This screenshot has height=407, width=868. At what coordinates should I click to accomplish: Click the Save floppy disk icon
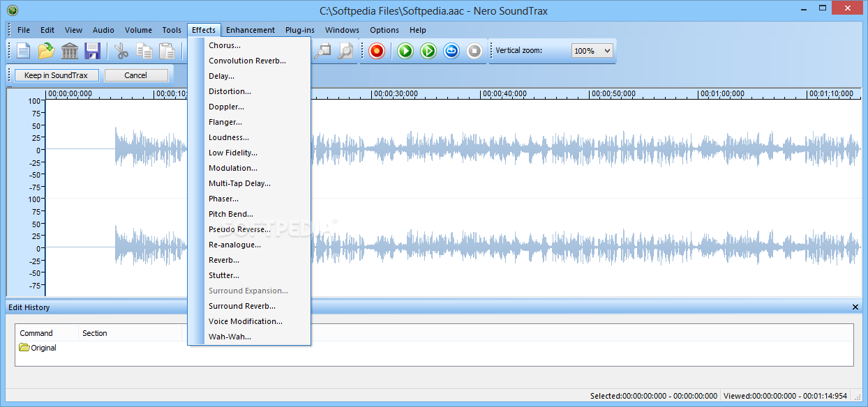point(93,51)
